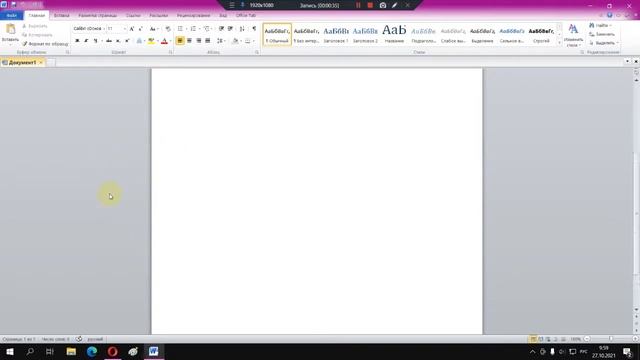Click the Paste clipboard icon
Screen dimensions: 640x360
point(11,29)
